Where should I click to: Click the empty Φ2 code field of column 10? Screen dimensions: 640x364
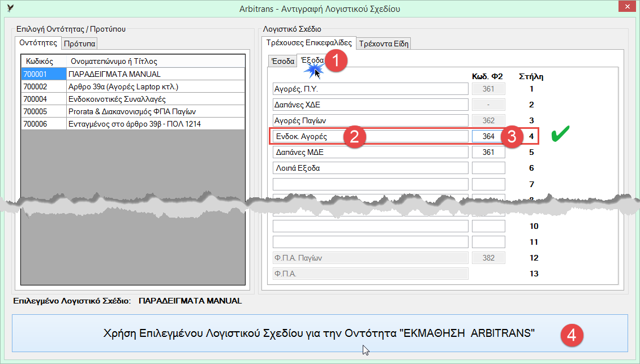coord(488,226)
